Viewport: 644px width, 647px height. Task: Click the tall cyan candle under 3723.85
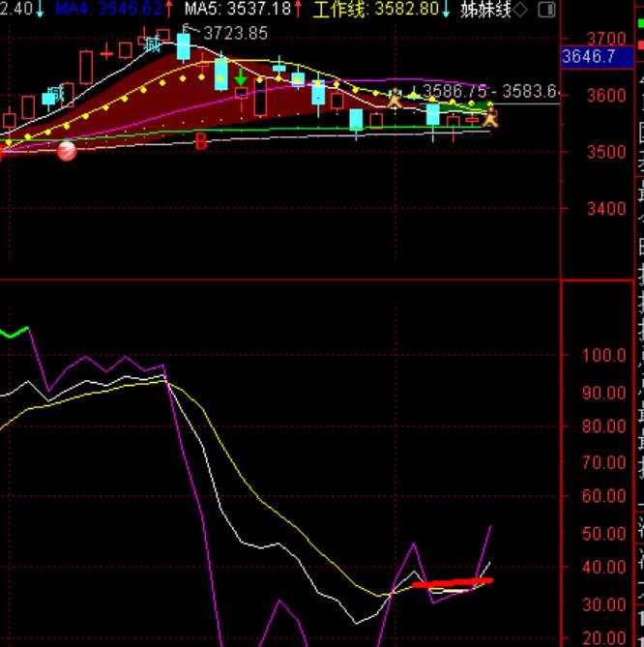[183, 46]
